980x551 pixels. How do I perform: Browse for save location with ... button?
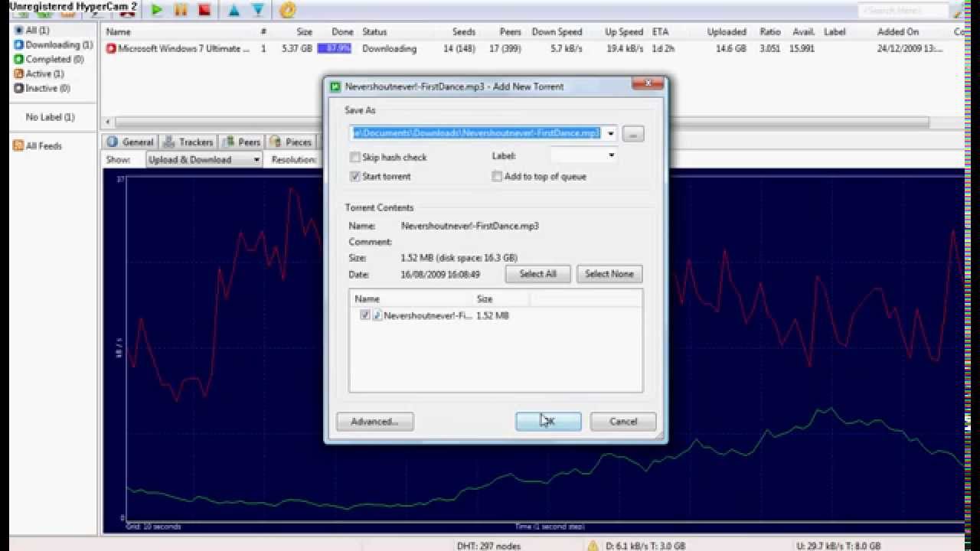[633, 133]
